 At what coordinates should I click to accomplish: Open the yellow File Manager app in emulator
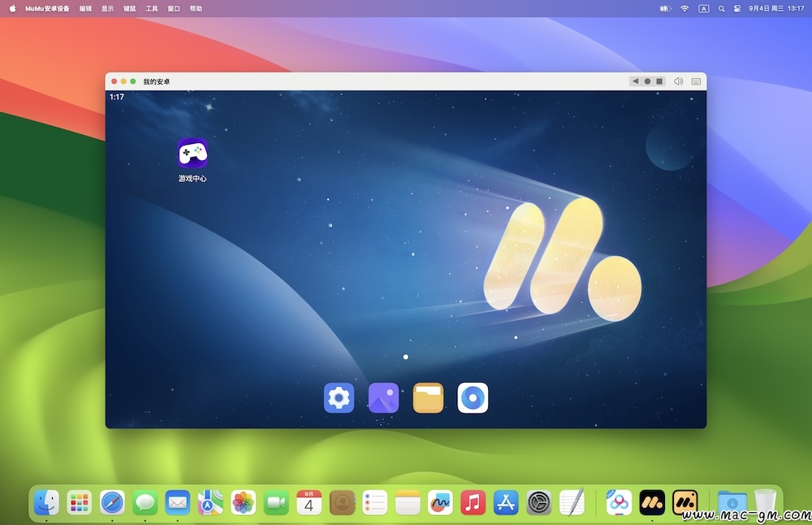[x=428, y=398]
